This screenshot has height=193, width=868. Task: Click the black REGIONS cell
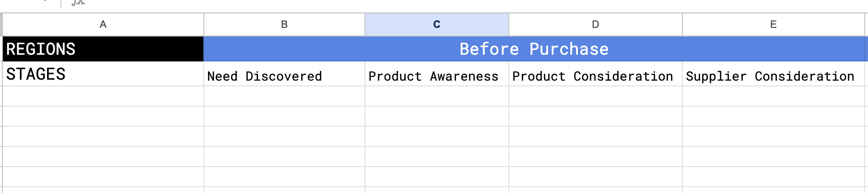click(103, 49)
